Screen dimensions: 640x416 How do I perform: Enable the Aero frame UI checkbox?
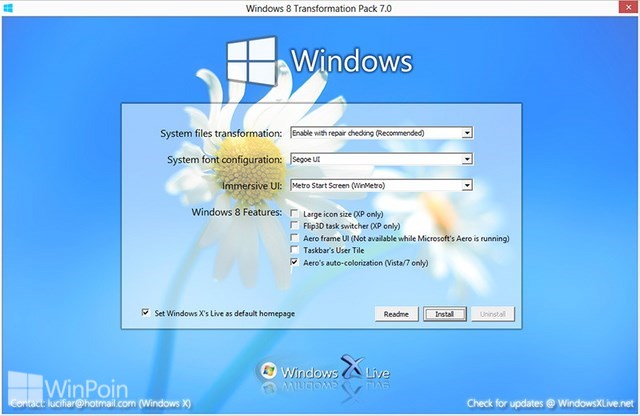click(294, 238)
